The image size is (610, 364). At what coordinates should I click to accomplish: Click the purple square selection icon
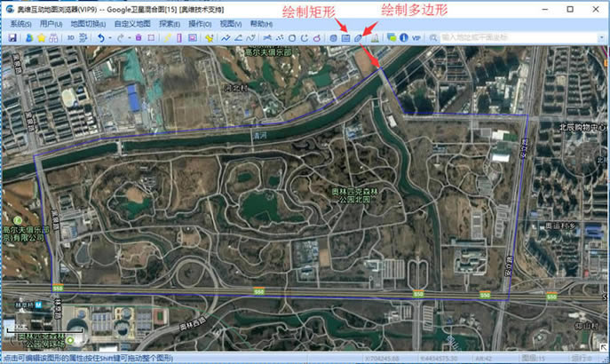click(151, 37)
